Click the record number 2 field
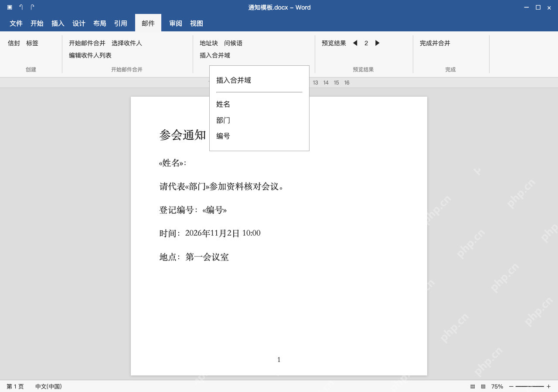The width and height of the screenshot is (558, 392). point(366,43)
